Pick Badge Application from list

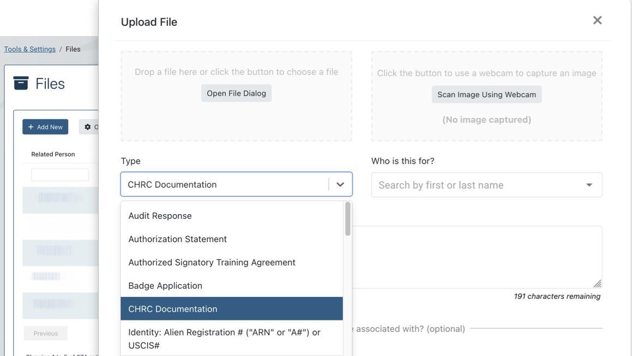point(165,286)
